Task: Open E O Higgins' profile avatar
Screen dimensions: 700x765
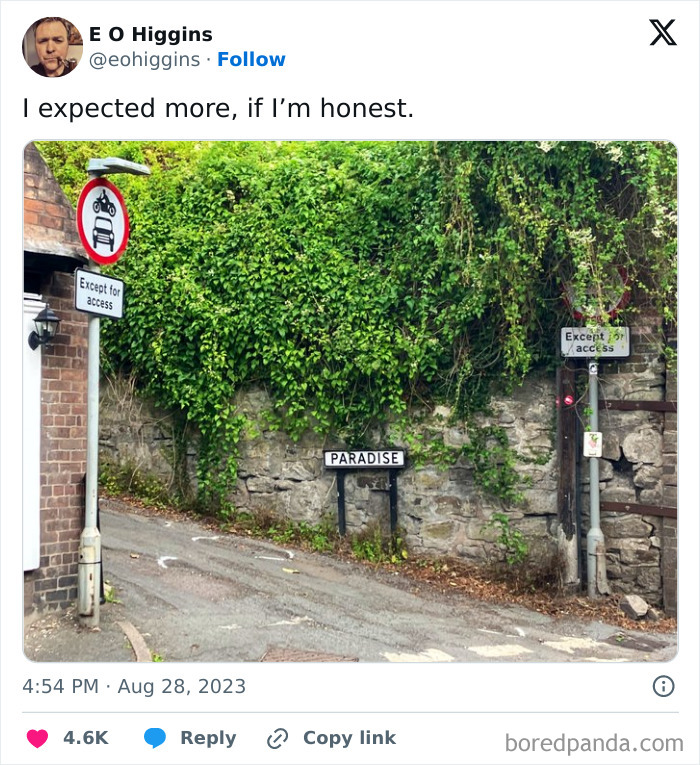Action: point(52,47)
